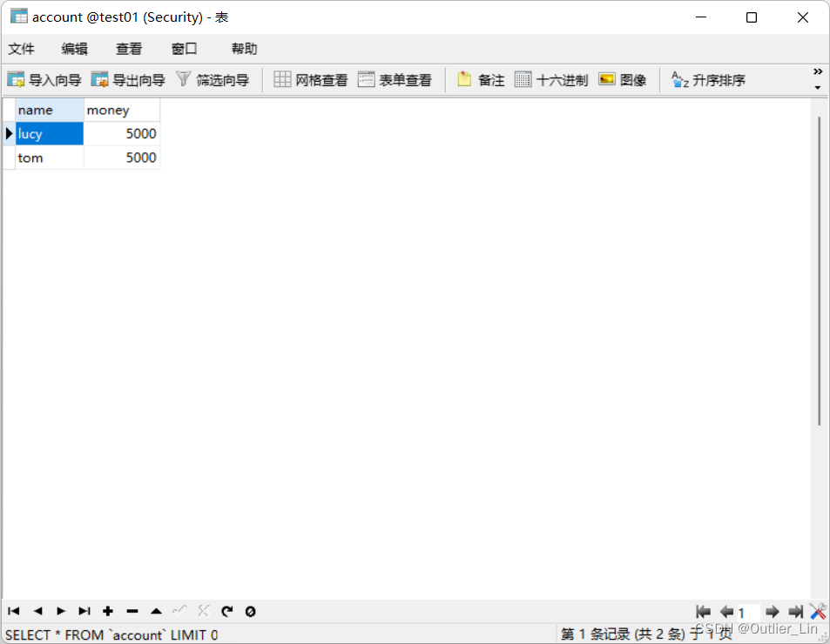Click the edit record triangle icon
The image size is (830, 644).
click(156, 611)
